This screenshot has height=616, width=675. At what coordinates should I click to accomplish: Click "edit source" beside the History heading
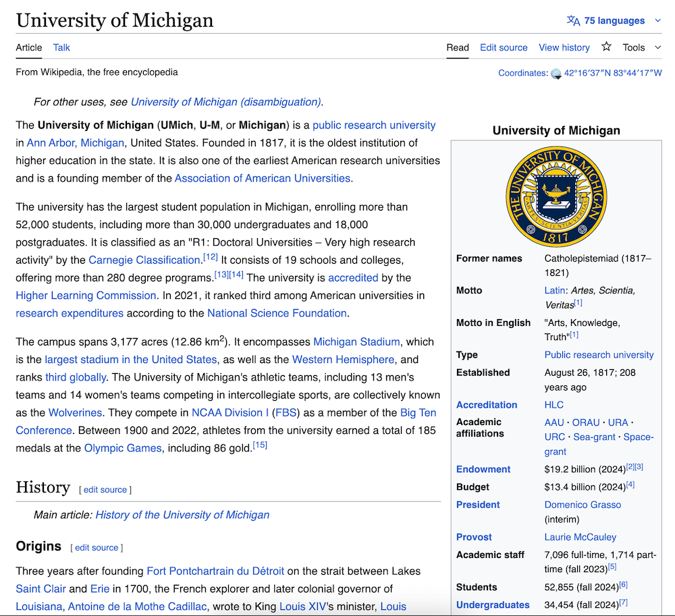pos(105,490)
